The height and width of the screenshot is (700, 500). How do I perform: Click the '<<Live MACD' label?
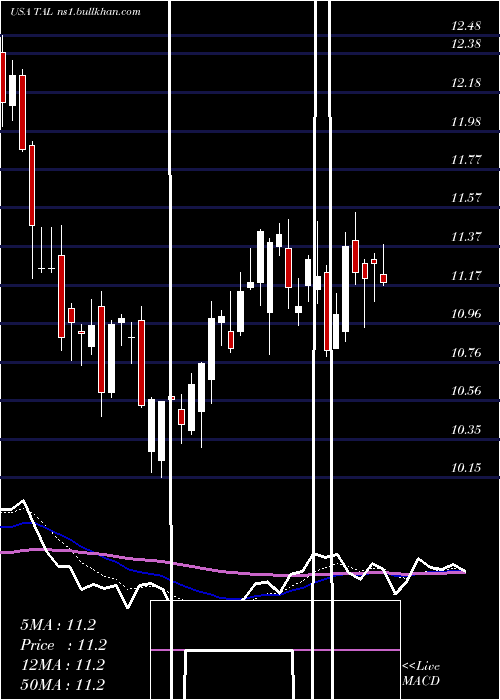tap(421, 673)
